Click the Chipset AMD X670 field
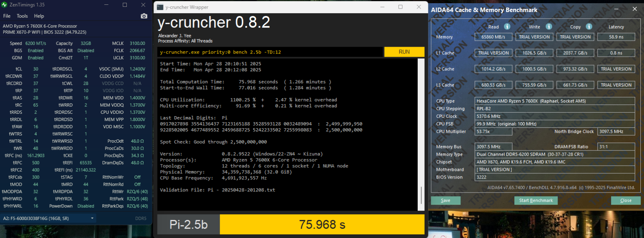 coord(555,162)
